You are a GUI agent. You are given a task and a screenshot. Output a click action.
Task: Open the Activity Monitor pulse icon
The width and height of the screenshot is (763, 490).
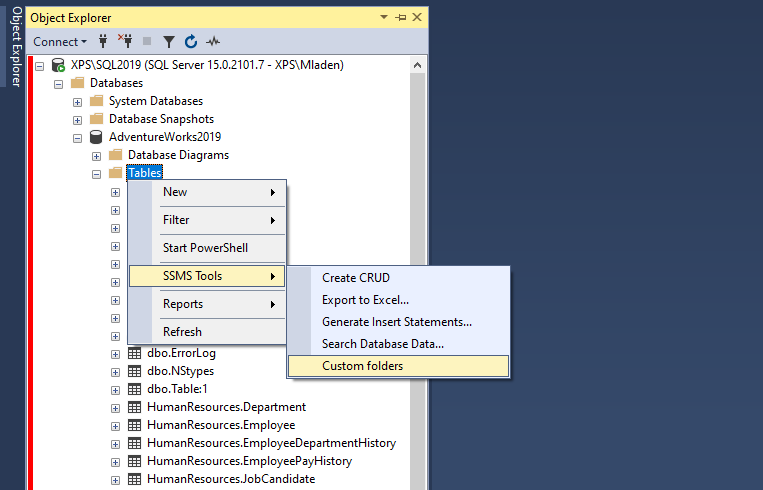pyautogui.click(x=213, y=42)
